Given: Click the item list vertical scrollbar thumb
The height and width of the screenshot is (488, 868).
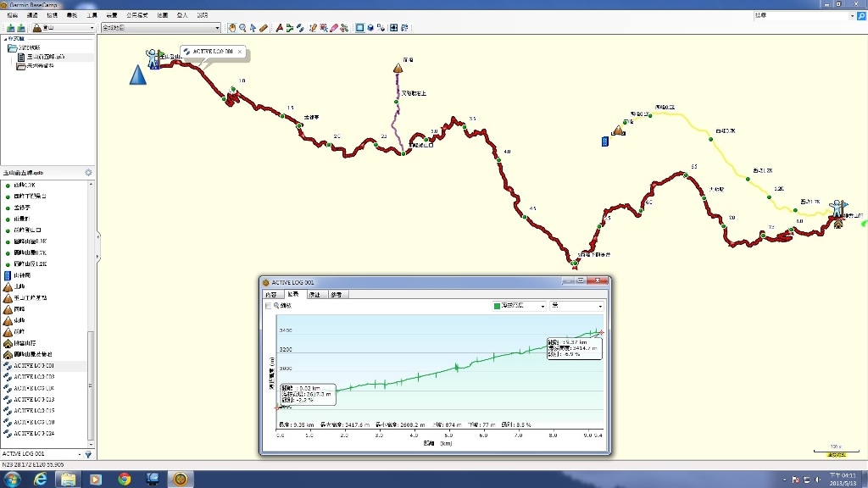Looking at the screenshot, I should coord(91,385).
